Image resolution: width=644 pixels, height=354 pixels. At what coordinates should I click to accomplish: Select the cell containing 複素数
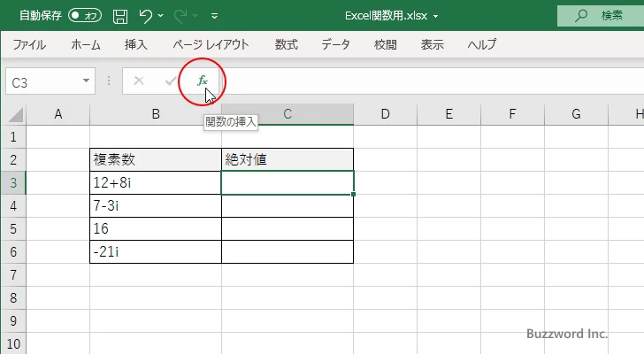(156, 160)
